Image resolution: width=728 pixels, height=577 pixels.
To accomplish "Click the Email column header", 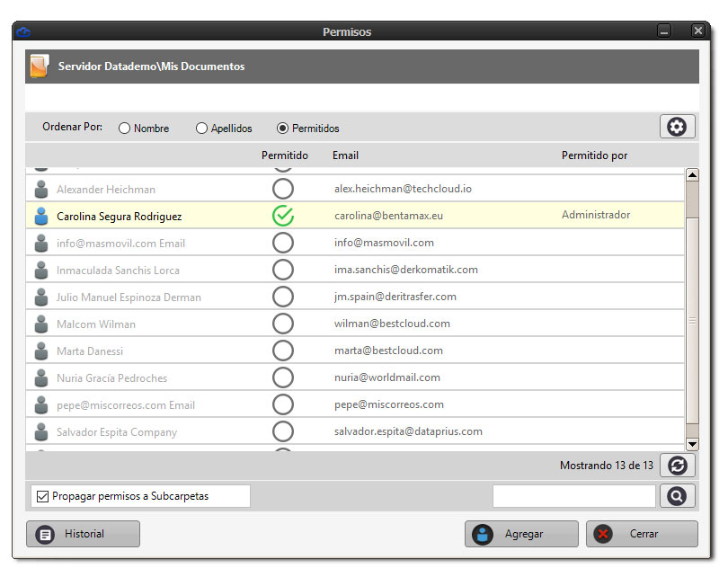I will (345, 155).
